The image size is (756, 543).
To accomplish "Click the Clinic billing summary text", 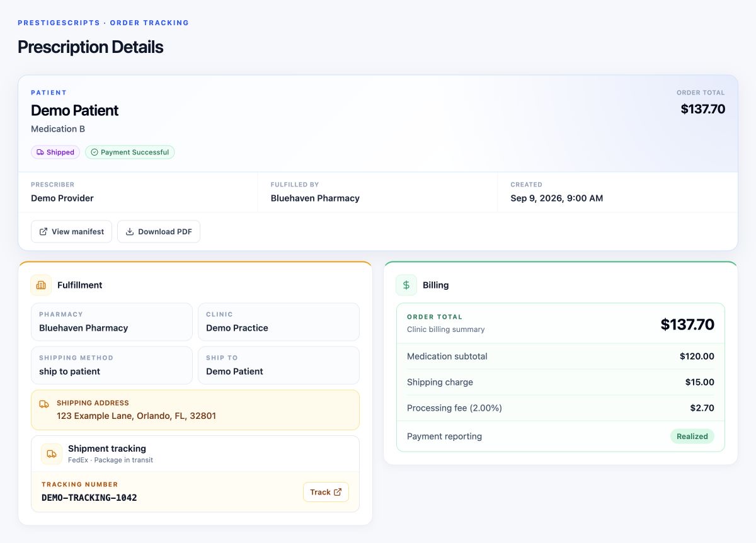I will (x=446, y=329).
